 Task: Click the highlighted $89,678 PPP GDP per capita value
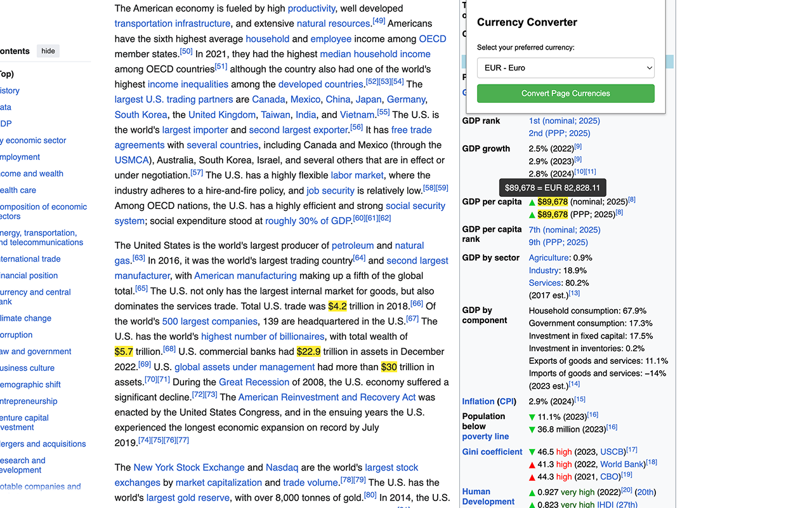point(553,215)
